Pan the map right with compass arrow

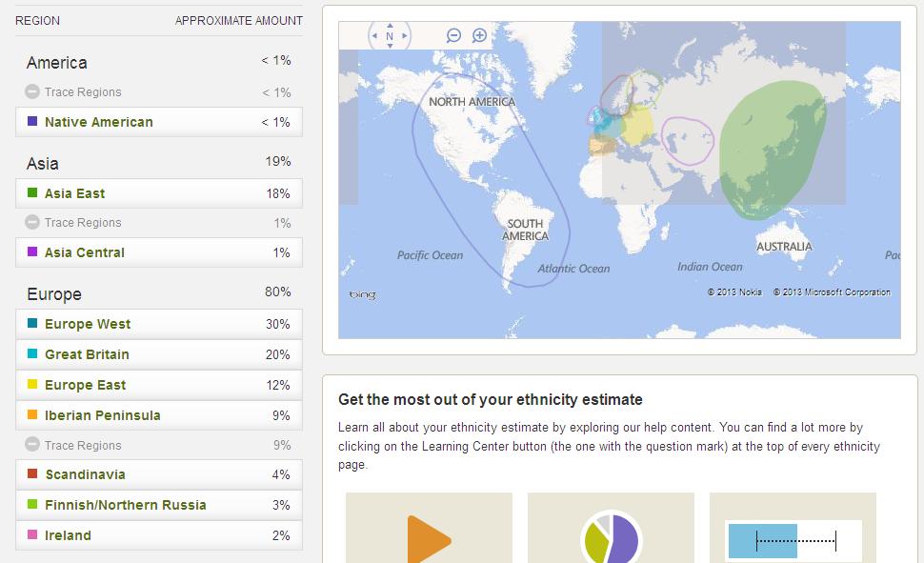tap(405, 36)
